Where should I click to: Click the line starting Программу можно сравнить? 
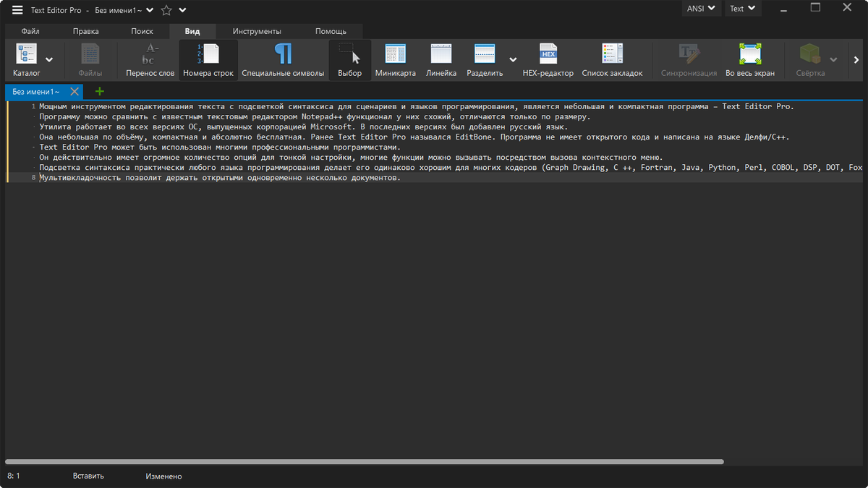[315, 116]
